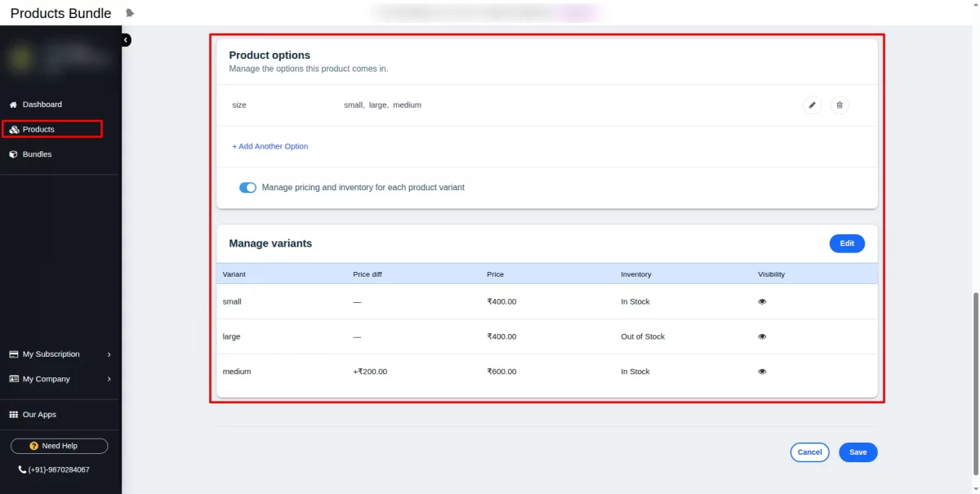Select the pencil icon to edit size option

(x=812, y=105)
